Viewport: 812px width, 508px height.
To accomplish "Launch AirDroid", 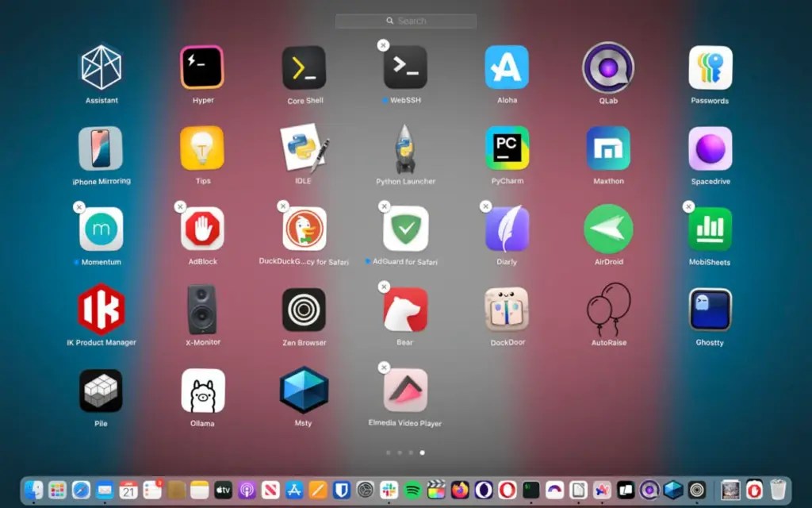I will (608, 229).
